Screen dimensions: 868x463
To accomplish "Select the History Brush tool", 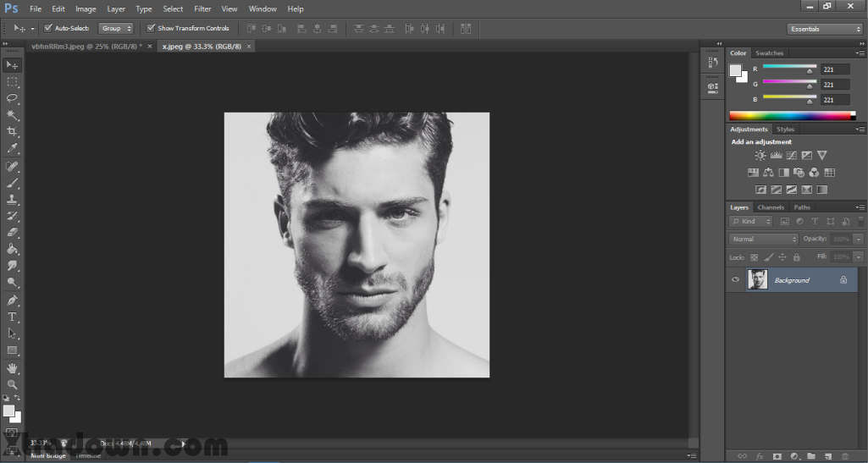I will (x=12, y=217).
